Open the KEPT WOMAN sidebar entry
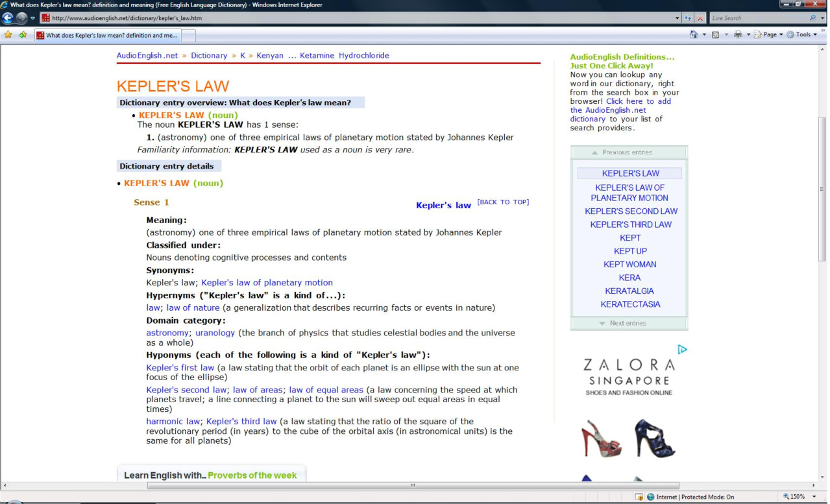 point(630,265)
